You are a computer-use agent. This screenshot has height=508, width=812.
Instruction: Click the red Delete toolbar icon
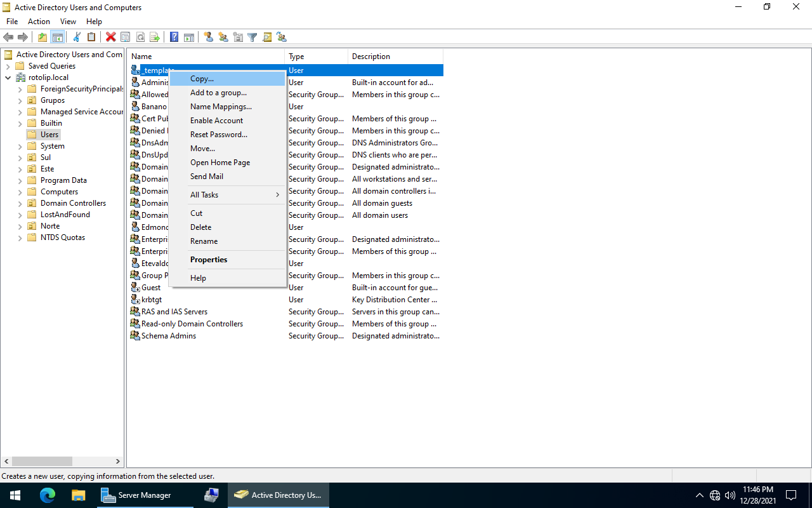coord(111,37)
